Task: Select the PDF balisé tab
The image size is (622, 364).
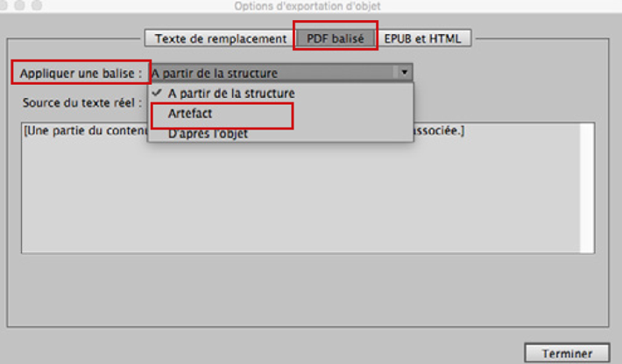Action: pyautogui.click(x=336, y=38)
